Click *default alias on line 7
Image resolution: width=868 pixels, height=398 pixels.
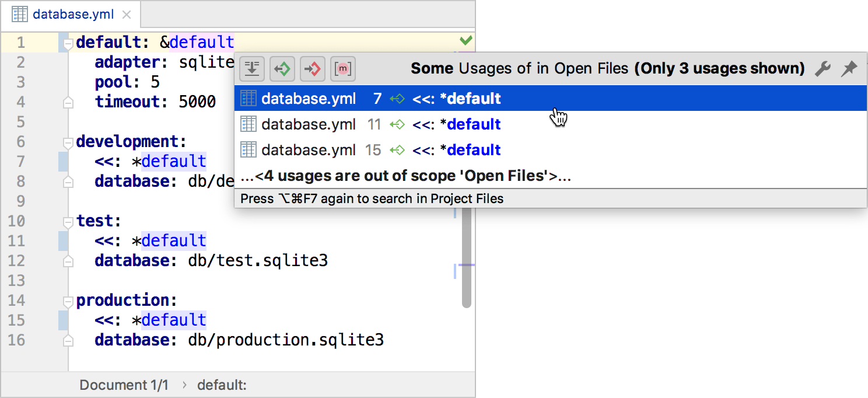pyautogui.click(x=169, y=162)
